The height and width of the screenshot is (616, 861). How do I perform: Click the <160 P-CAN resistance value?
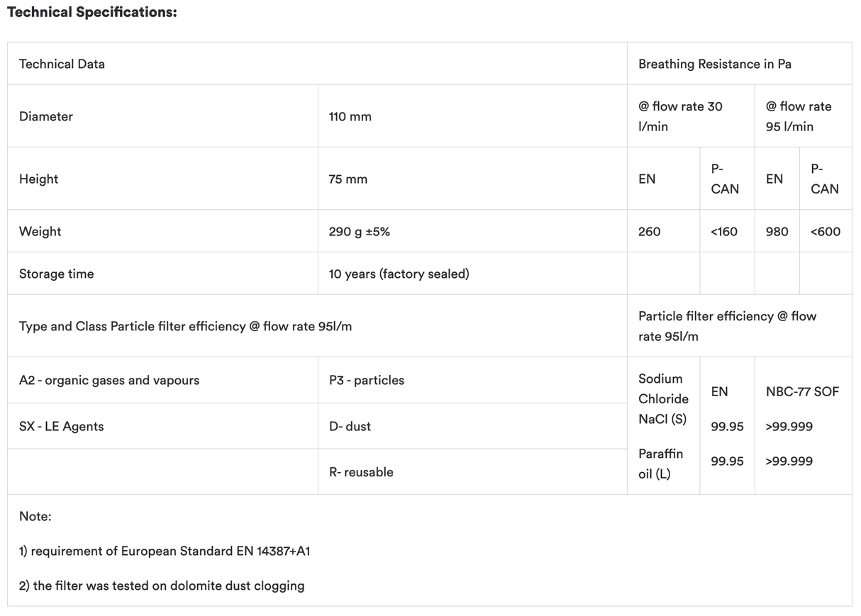pos(723,231)
